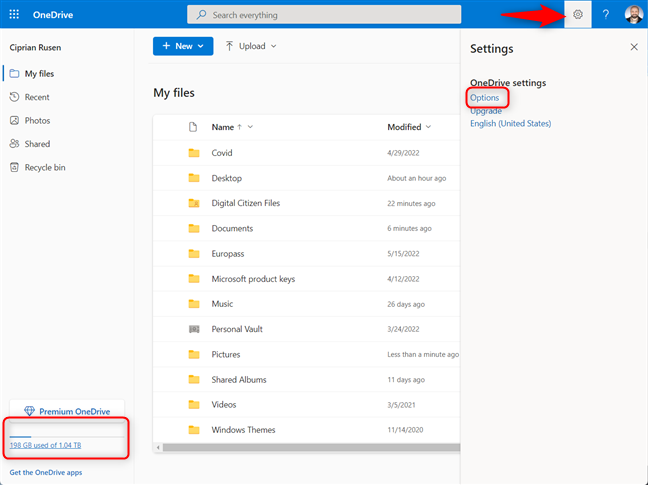This screenshot has width=648, height=485.
Task: Sort by the Modified column header
Action: [x=404, y=127]
